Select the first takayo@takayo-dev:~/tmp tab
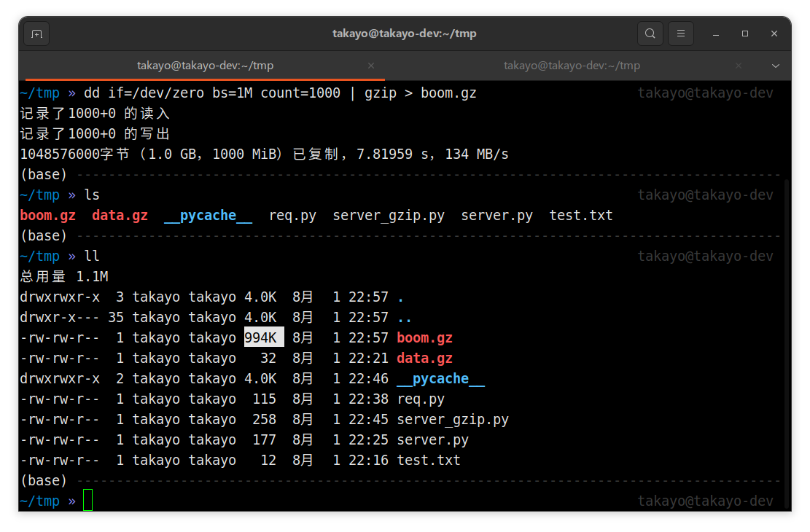This screenshot has height=532, width=810. [205, 65]
